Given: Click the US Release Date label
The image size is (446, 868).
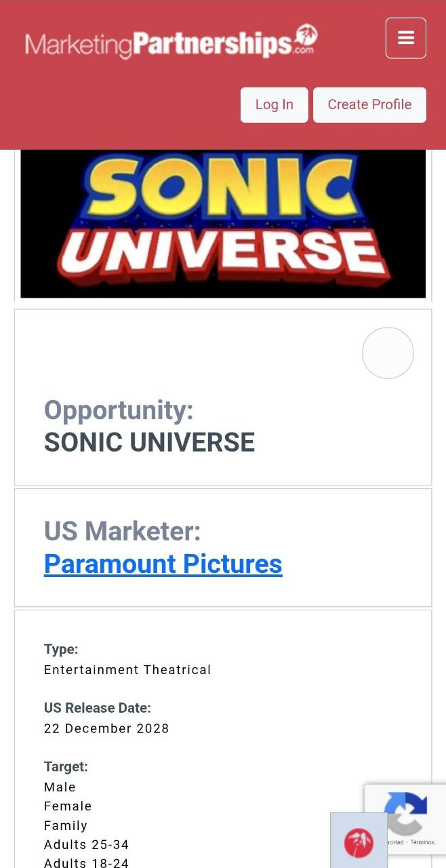Looking at the screenshot, I should point(97,708).
